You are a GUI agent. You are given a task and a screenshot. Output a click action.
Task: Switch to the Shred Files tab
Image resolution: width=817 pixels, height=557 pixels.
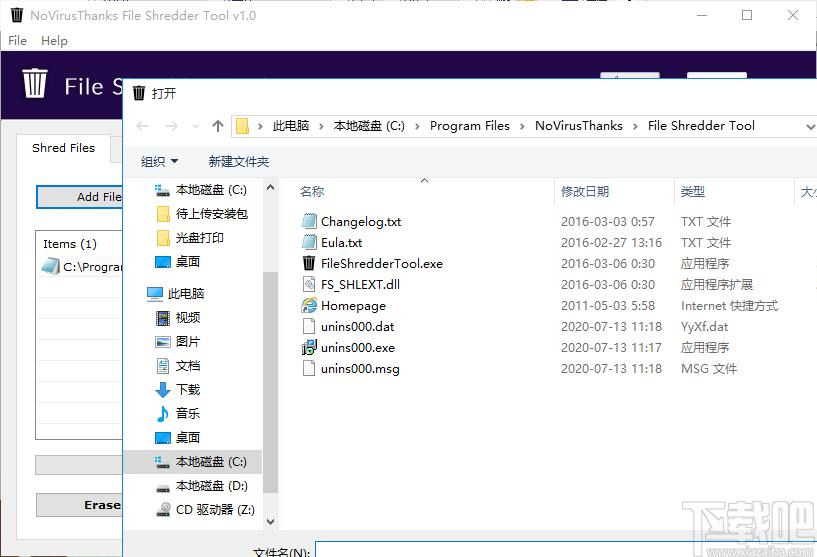(64, 148)
